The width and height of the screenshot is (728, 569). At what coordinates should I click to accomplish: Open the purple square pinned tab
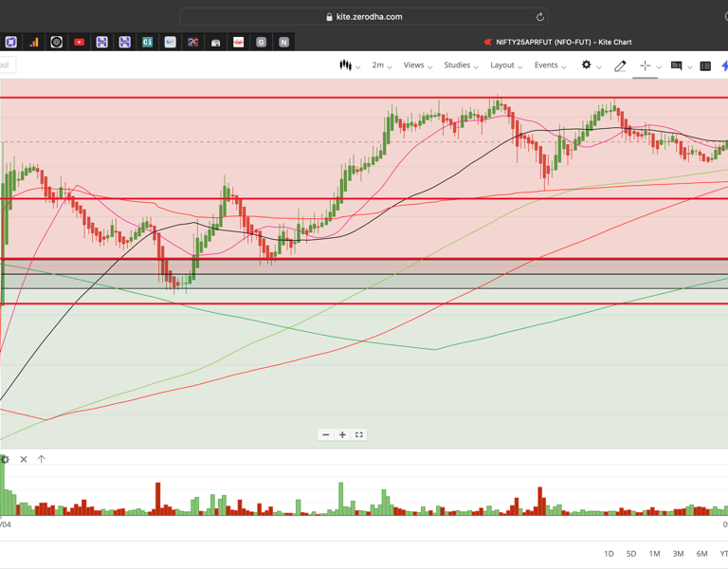pos(11,43)
